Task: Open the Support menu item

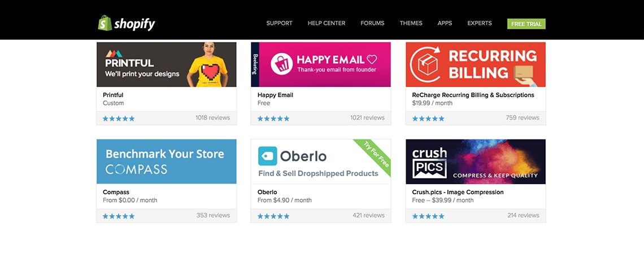Action: tap(279, 23)
